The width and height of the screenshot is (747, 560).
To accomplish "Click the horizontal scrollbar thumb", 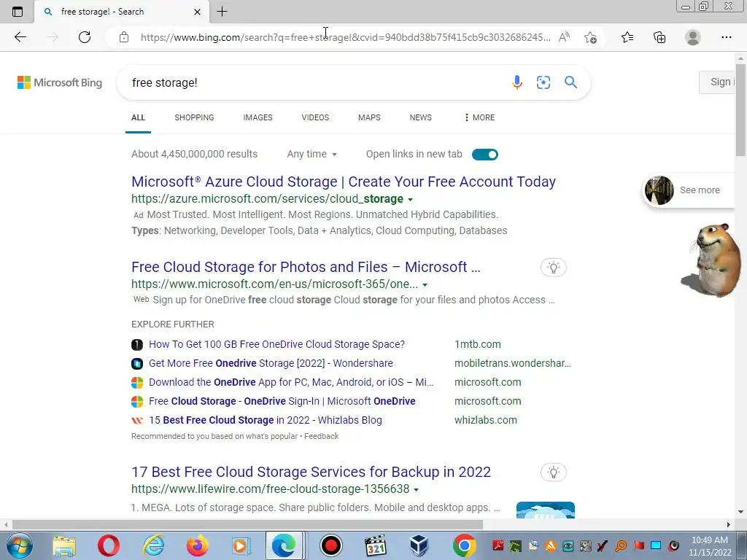I will point(247,524).
